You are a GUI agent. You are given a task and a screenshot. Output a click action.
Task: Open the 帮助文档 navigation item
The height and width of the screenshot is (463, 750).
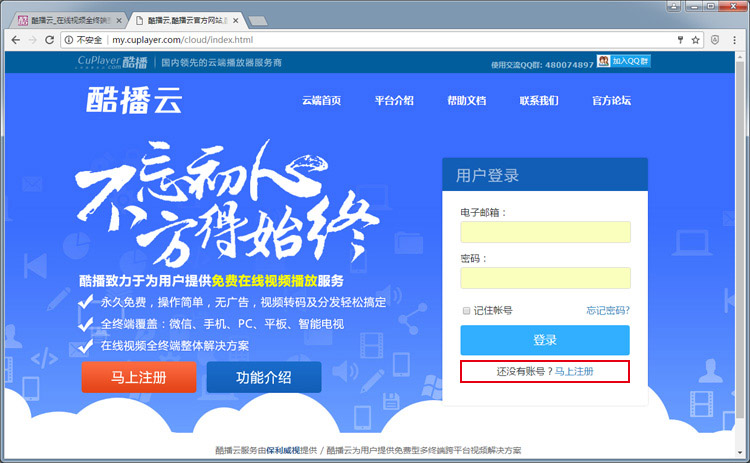[466, 101]
